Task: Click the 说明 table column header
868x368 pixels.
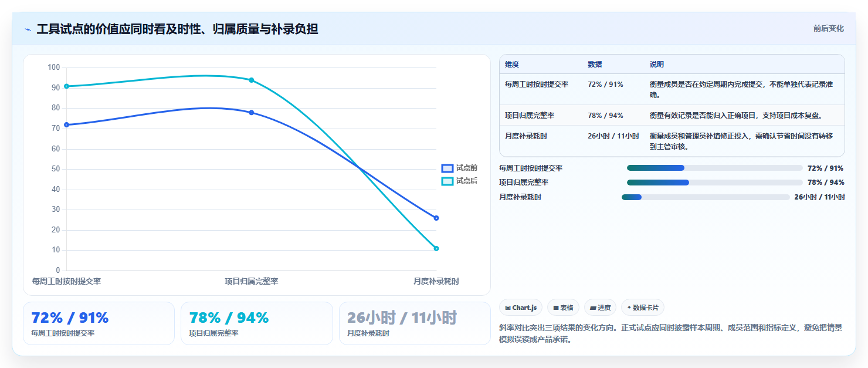Action: pos(657,65)
